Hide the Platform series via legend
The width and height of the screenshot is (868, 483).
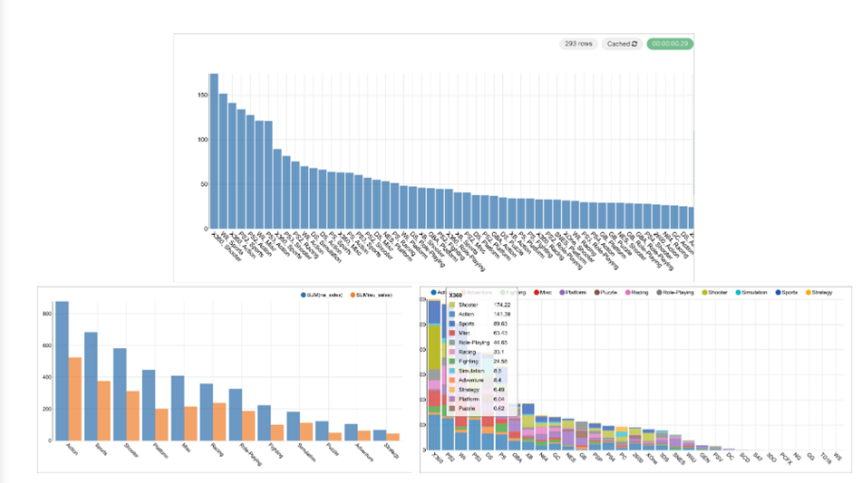pyautogui.click(x=573, y=292)
